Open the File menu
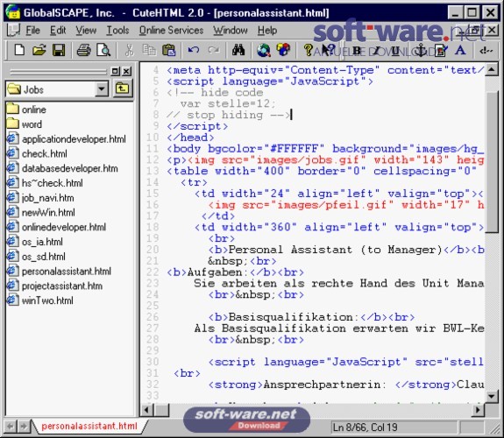 click(x=32, y=30)
